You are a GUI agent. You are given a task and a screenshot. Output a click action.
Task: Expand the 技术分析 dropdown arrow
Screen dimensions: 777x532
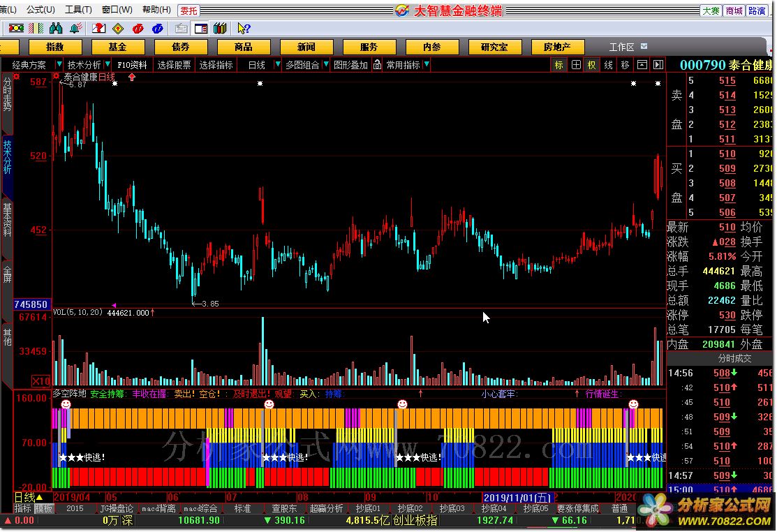tap(108, 64)
